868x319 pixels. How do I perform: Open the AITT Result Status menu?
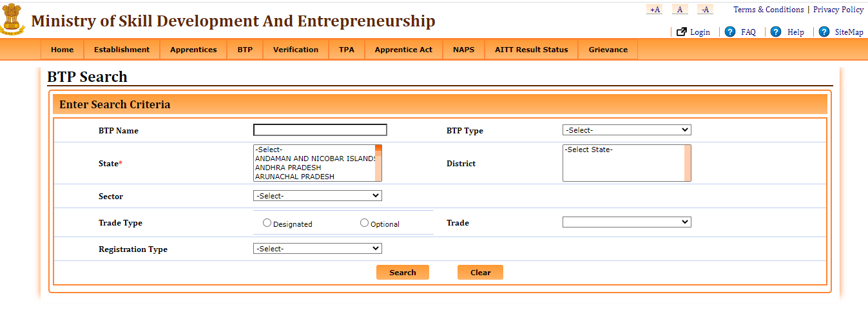[532, 50]
